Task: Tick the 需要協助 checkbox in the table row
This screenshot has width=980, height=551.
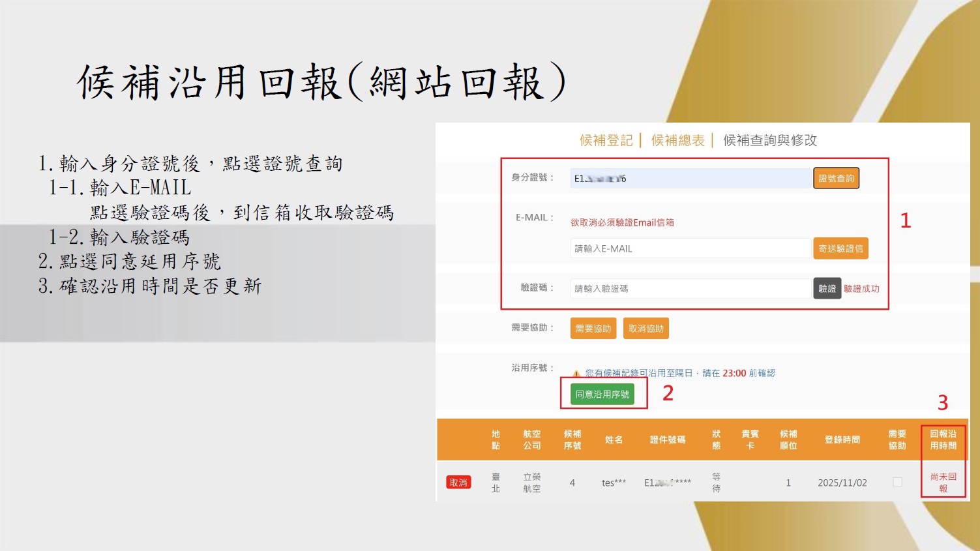Action: [x=897, y=483]
